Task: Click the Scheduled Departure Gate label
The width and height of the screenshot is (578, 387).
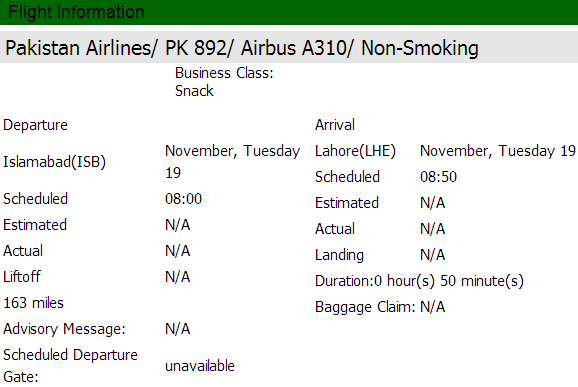Action: [70, 366]
